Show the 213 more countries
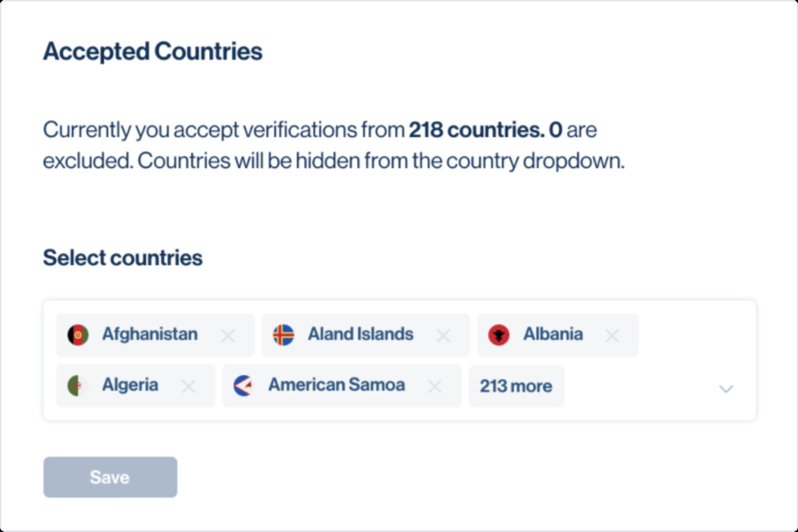 tap(516, 386)
